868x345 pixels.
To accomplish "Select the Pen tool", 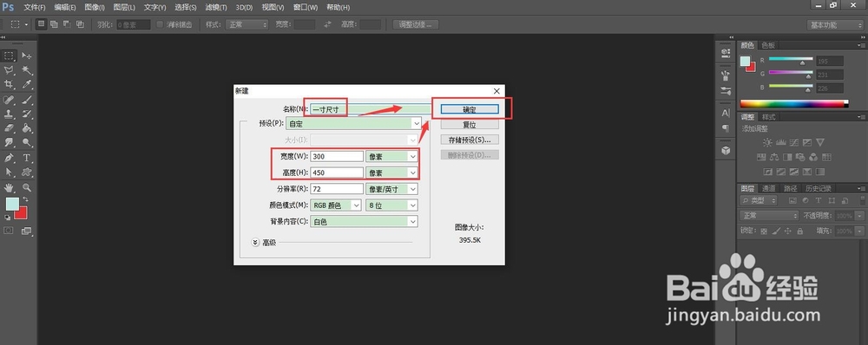I will click(x=9, y=158).
